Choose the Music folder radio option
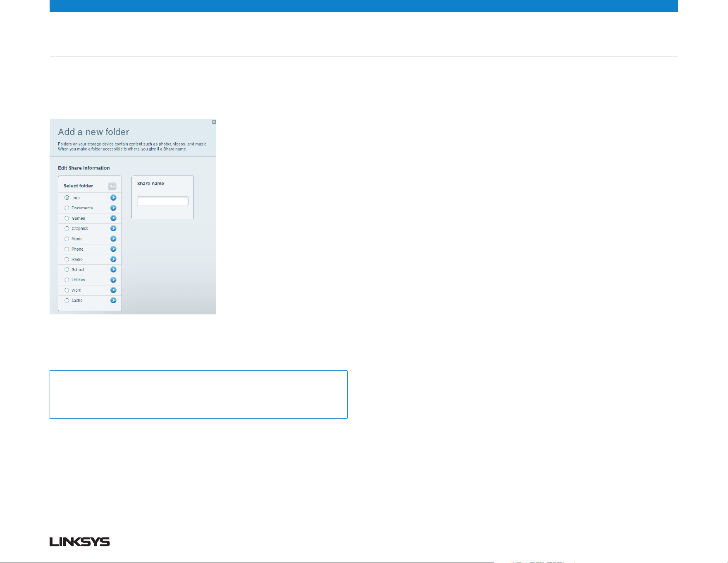728x563 pixels. [67, 239]
